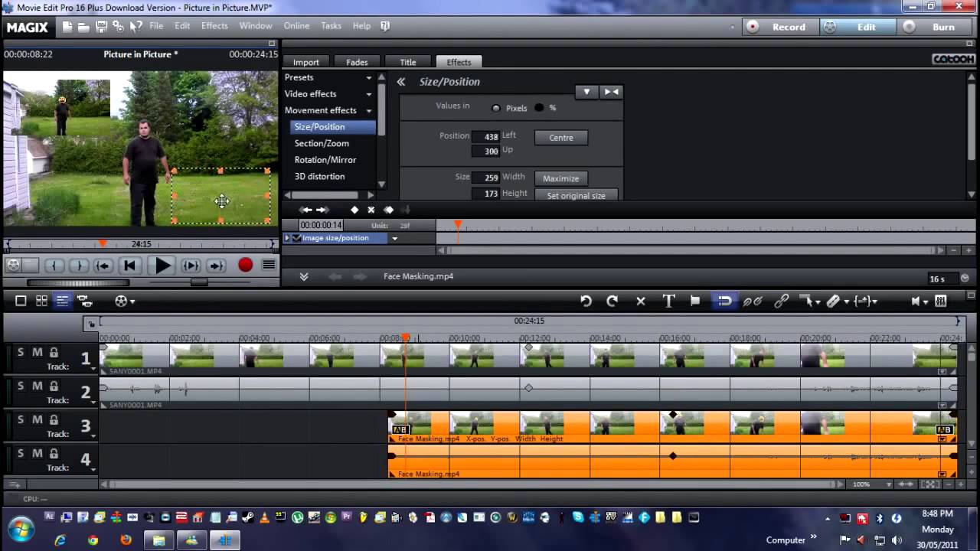Select Section/Zoom effect in the list
This screenshot has width=980, height=551.
coord(322,143)
